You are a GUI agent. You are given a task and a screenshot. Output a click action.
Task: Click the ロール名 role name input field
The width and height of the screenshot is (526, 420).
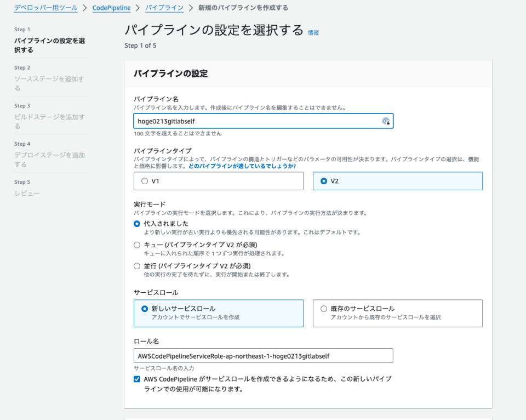coord(263,355)
